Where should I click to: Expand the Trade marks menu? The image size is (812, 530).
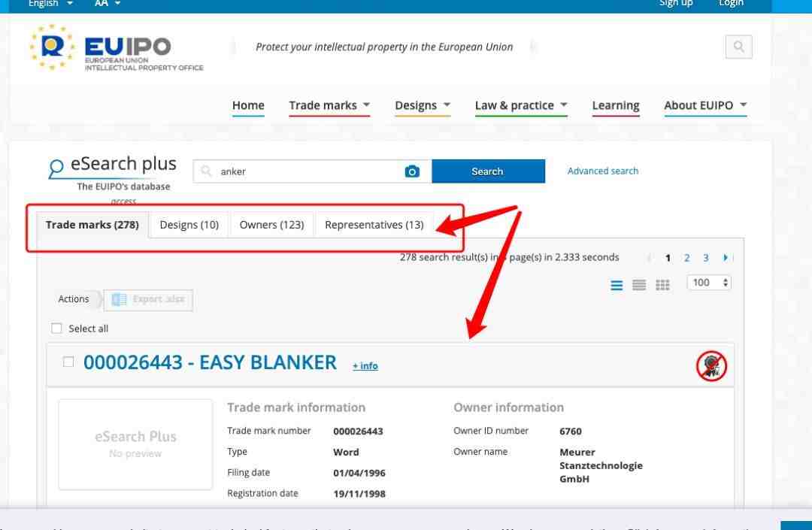[x=329, y=105]
